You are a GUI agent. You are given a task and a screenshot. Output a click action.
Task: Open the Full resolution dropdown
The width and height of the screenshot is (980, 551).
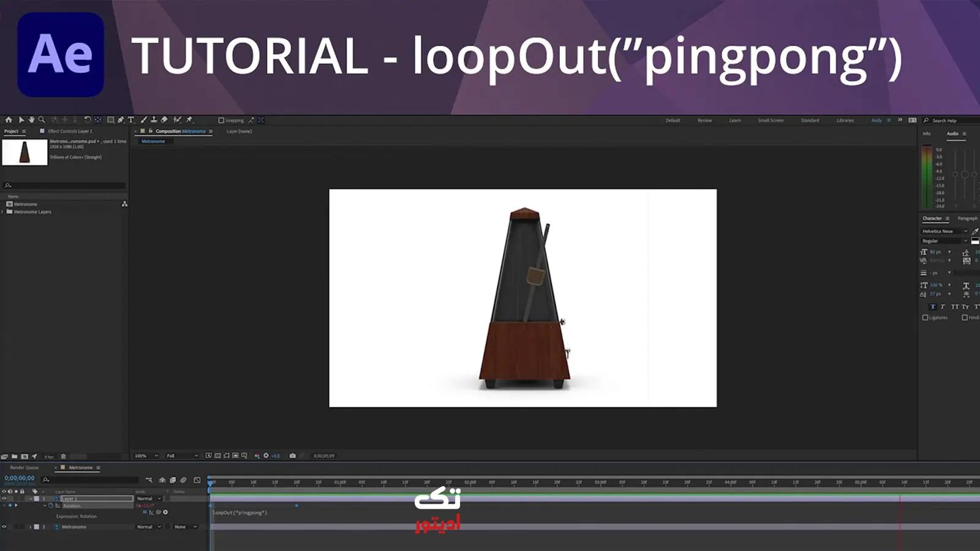[183, 455]
